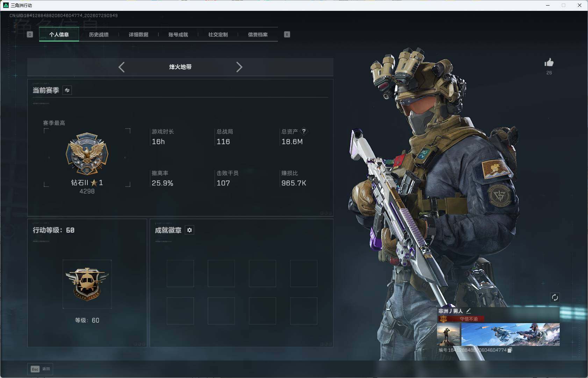Show next game mode with right chevron
This screenshot has height=378, width=588.
point(239,67)
